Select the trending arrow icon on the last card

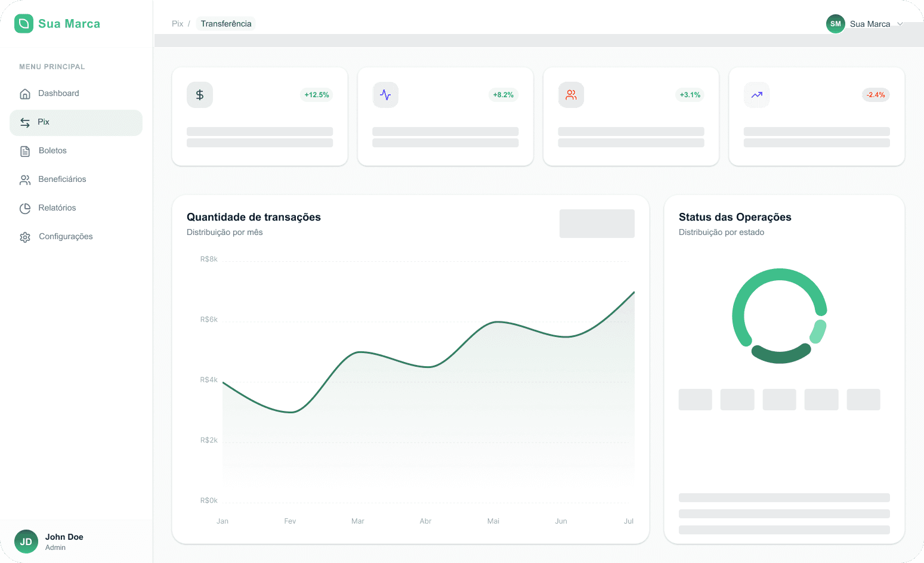coord(756,94)
